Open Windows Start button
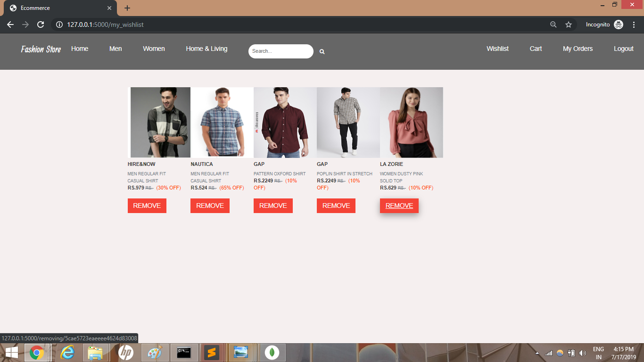644x362 pixels. point(11,353)
